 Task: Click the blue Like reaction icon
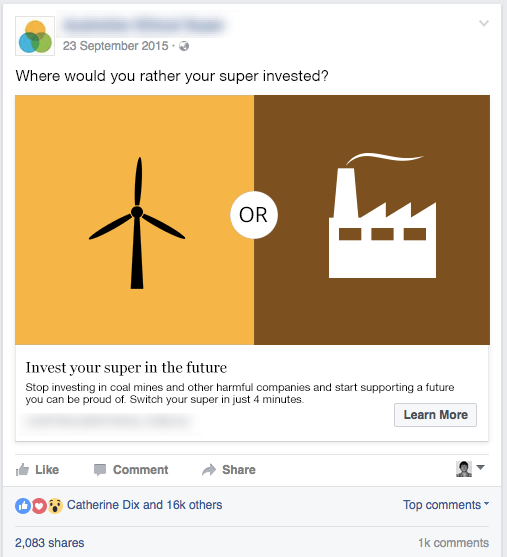click(x=23, y=505)
